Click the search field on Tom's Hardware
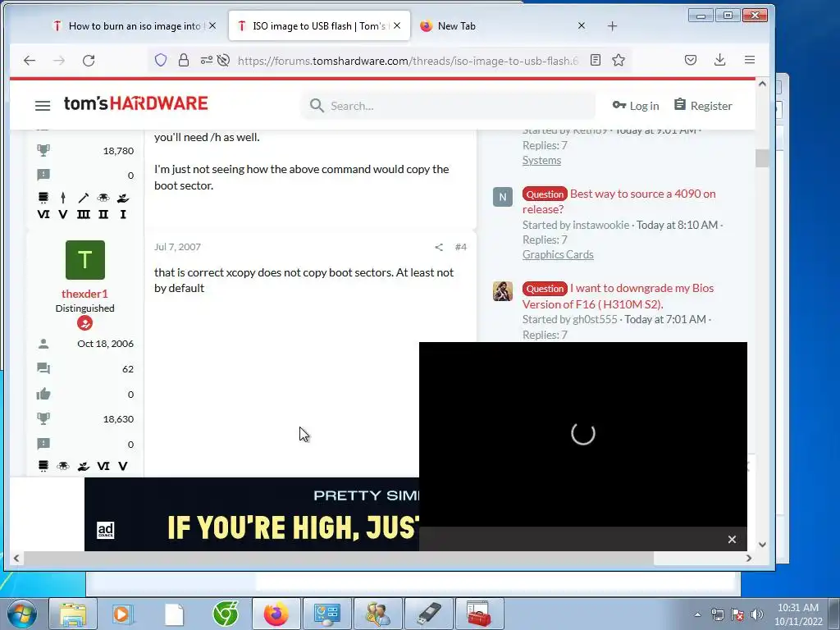 point(449,106)
